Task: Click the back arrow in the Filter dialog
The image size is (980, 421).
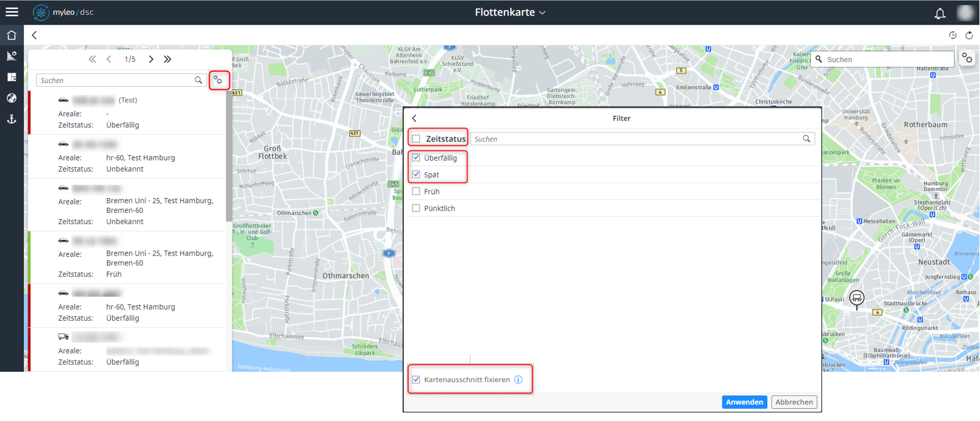Action: pyautogui.click(x=414, y=118)
